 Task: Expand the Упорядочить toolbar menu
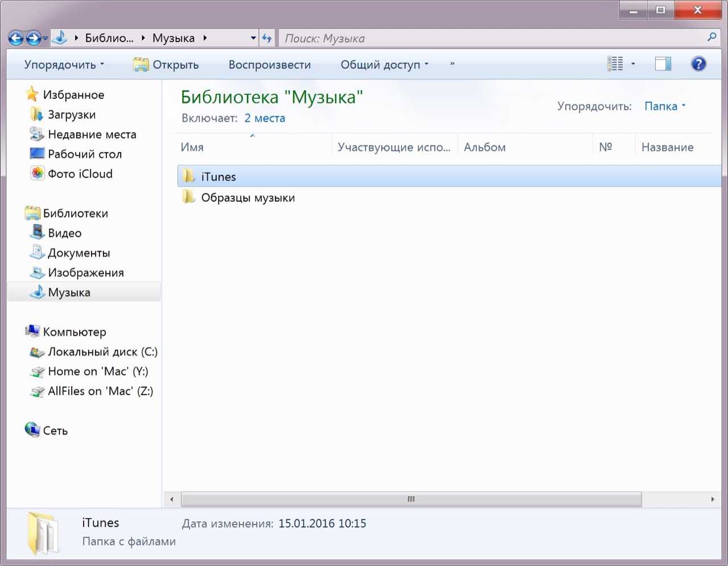(x=64, y=65)
